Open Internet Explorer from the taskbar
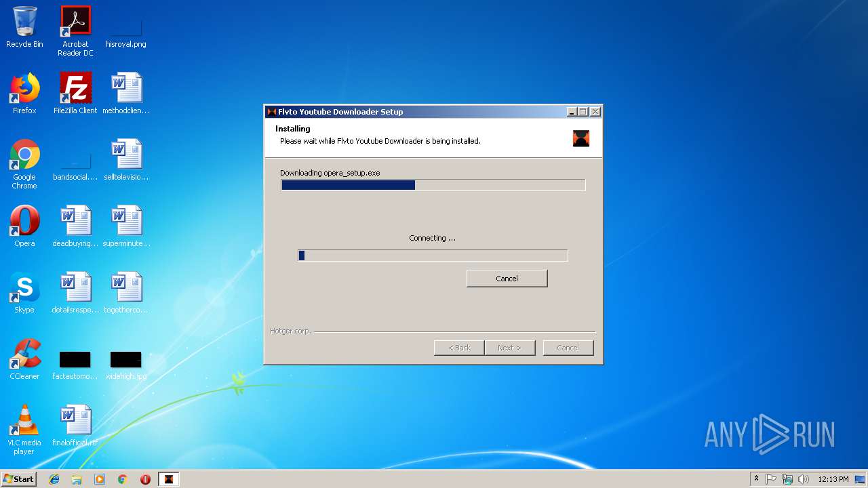The image size is (868, 488). tap(54, 479)
